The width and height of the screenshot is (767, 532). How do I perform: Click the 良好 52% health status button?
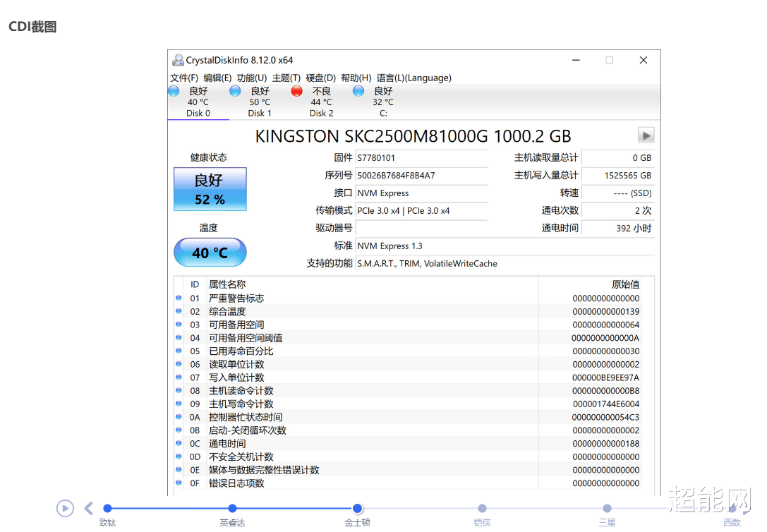[x=210, y=189]
